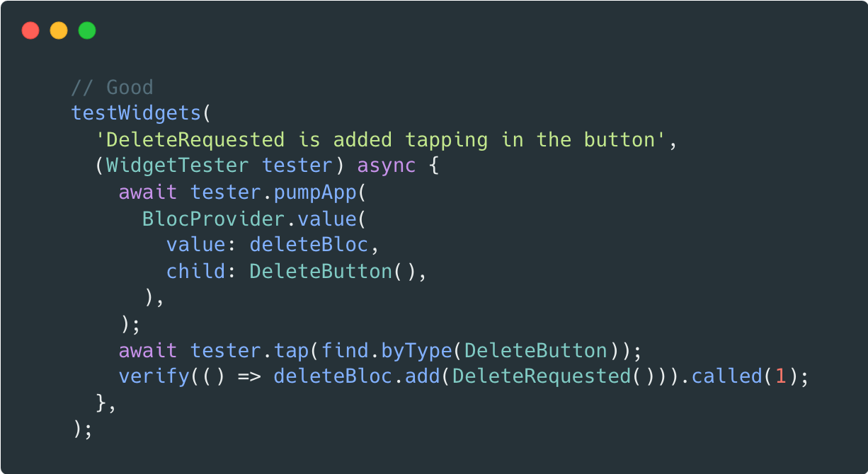
Task: Click the yellow minimize window button
Action: click(59, 31)
